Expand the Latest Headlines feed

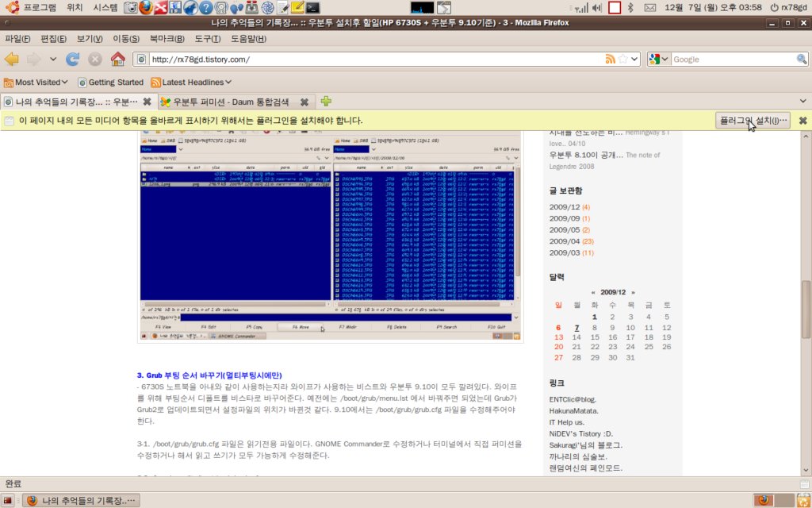click(191, 82)
